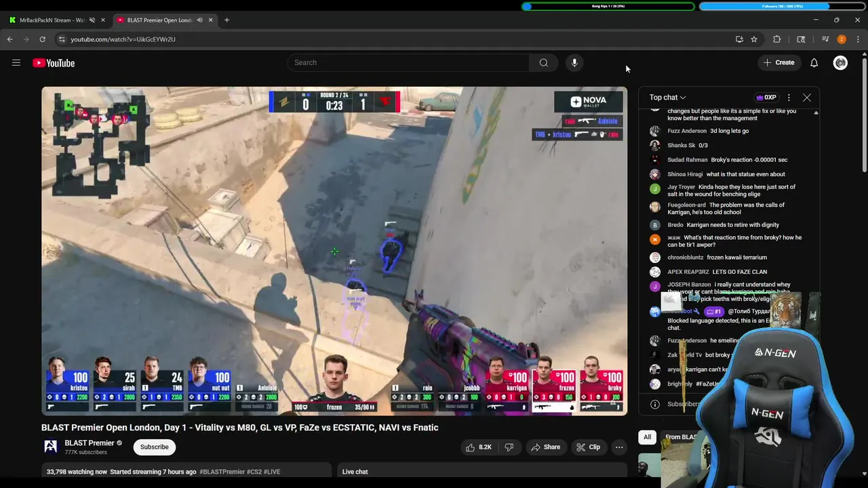Screen dimensions: 868x488
Task: Open the YouTube account avatar menu
Action: (x=840, y=63)
